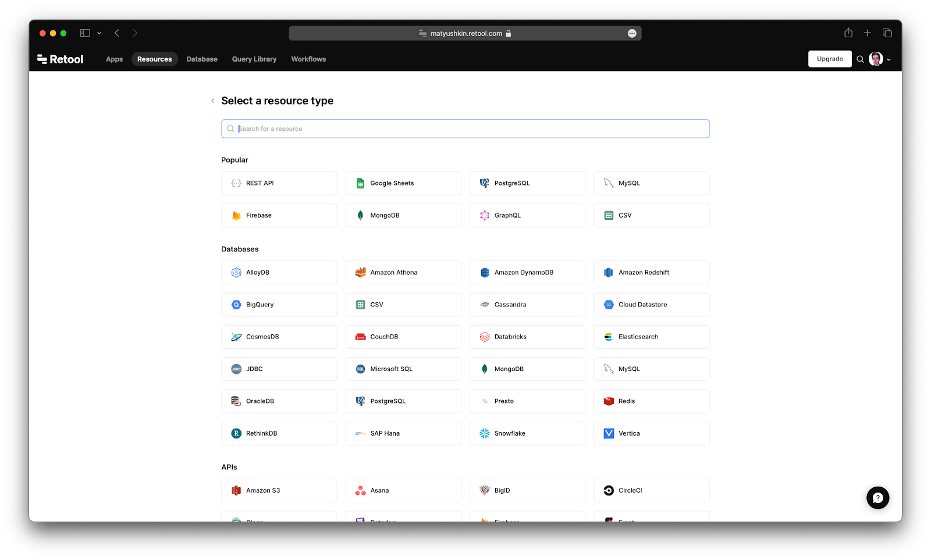The width and height of the screenshot is (931, 560).
Task: Choose Amazon S3 under APIs
Action: [x=279, y=490]
